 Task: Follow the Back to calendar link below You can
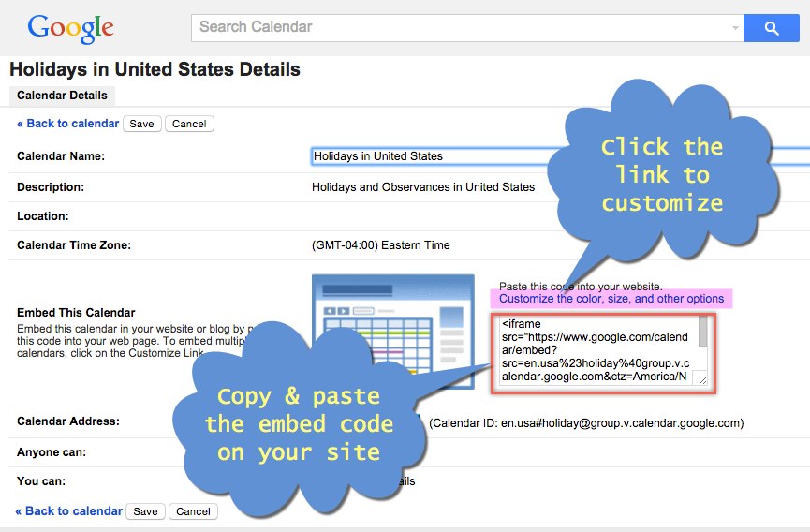[x=68, y=511]
